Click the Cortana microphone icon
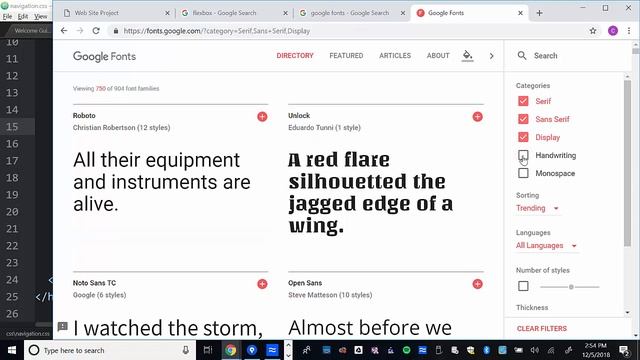Viewport: 640px width, 360px height. click(x=186, y=350)
